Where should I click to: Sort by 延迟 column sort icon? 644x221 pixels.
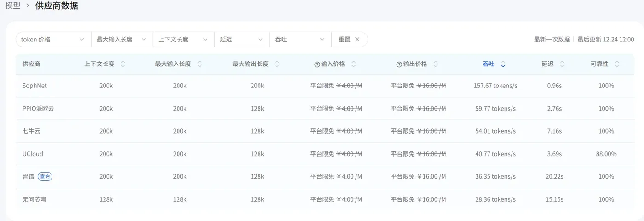[x=562, y=64]
